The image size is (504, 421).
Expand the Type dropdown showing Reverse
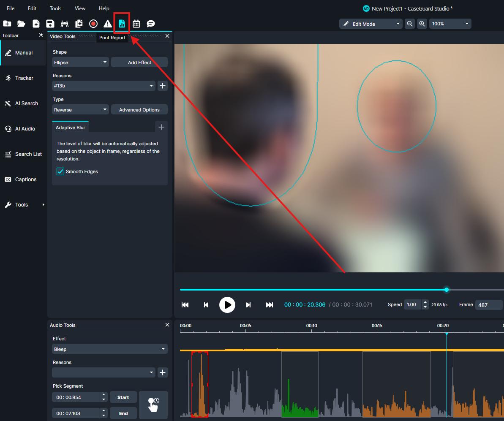(81, 110)
